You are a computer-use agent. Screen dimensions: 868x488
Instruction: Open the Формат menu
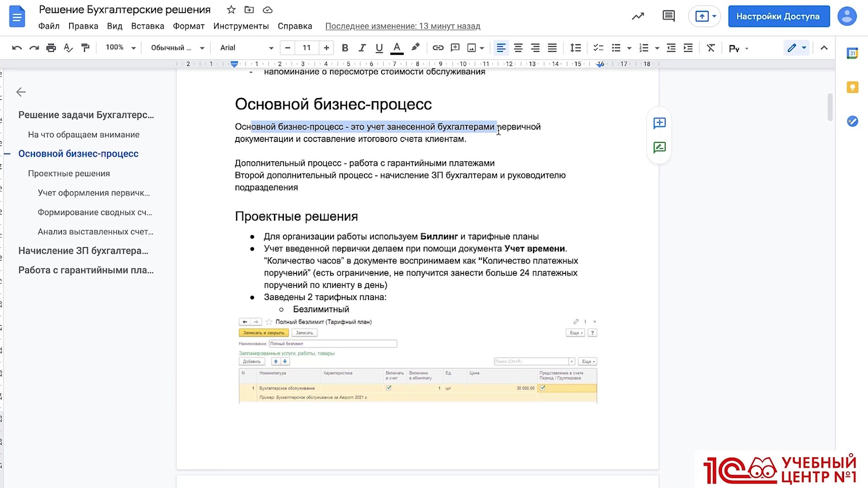[x=189, y=26]
